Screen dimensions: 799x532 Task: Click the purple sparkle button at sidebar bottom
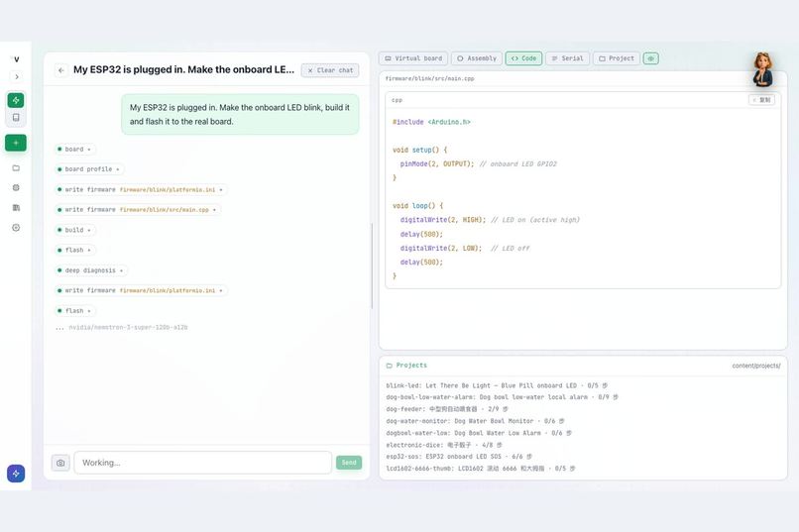pyautogui.click(x=16, y=474)
